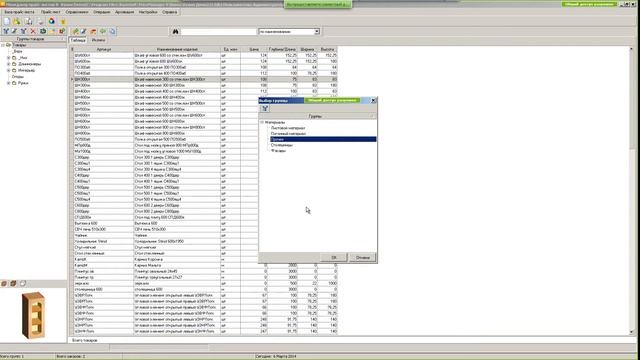The height and width of the screenshot is (360, 640).
Task: Open the Архивация menu
Action: coord(124,12)
